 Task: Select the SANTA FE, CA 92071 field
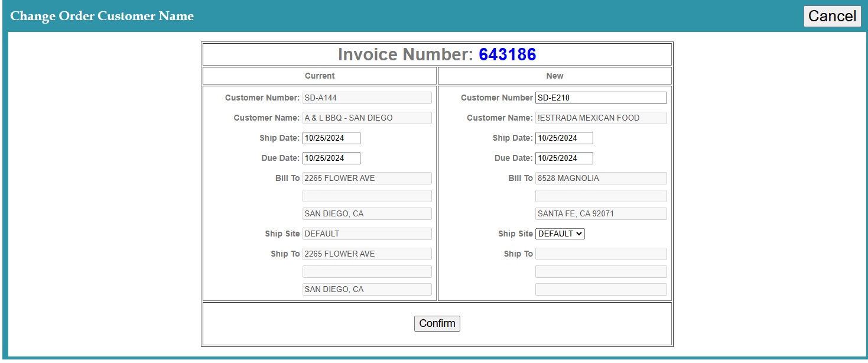(x=600, y=213)
